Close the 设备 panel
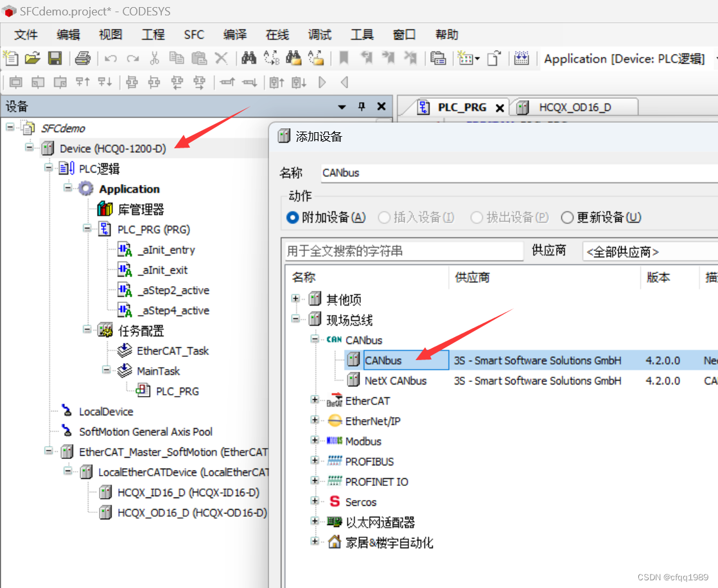The height and width of the screenshot is (588, 718). pos(381,107)
